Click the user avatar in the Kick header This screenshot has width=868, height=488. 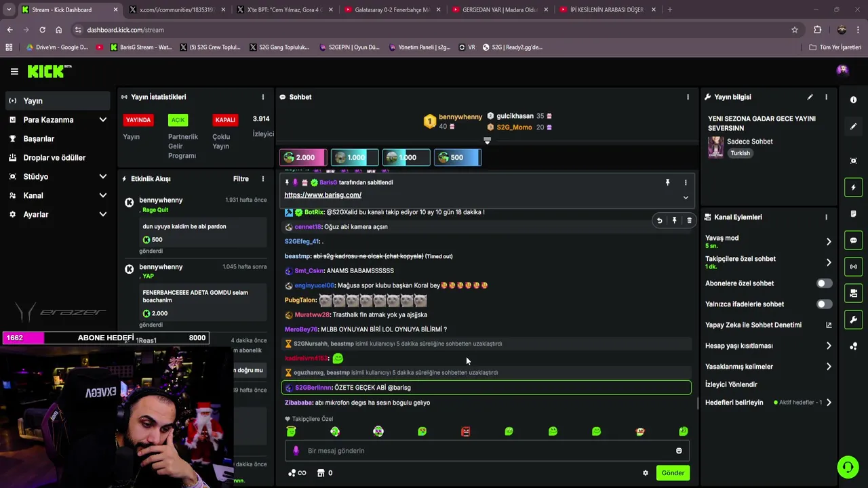[842, 70]
